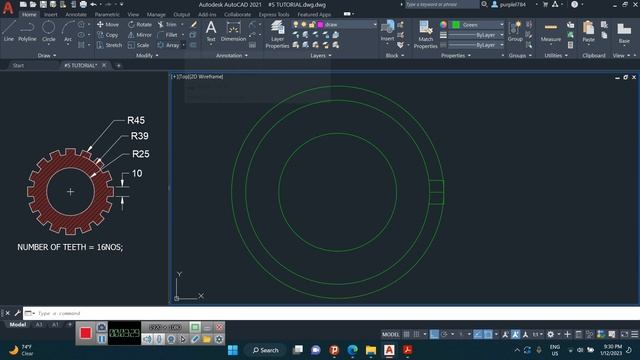Click the red stop recording button
Screen dimensions: 640x360
pyautogui.click(x=86, y=333)
